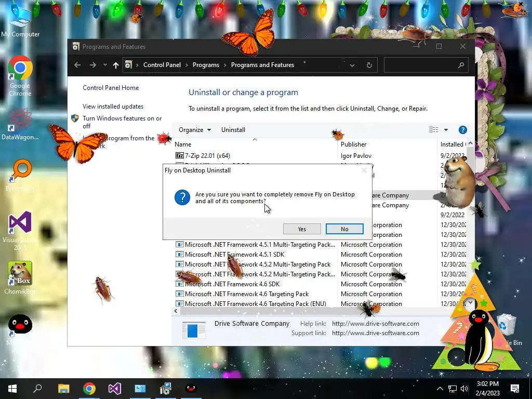Open the Support link drive-software.com URL
This screenshot has height=399, width=532.
click(x=375, y=333)
